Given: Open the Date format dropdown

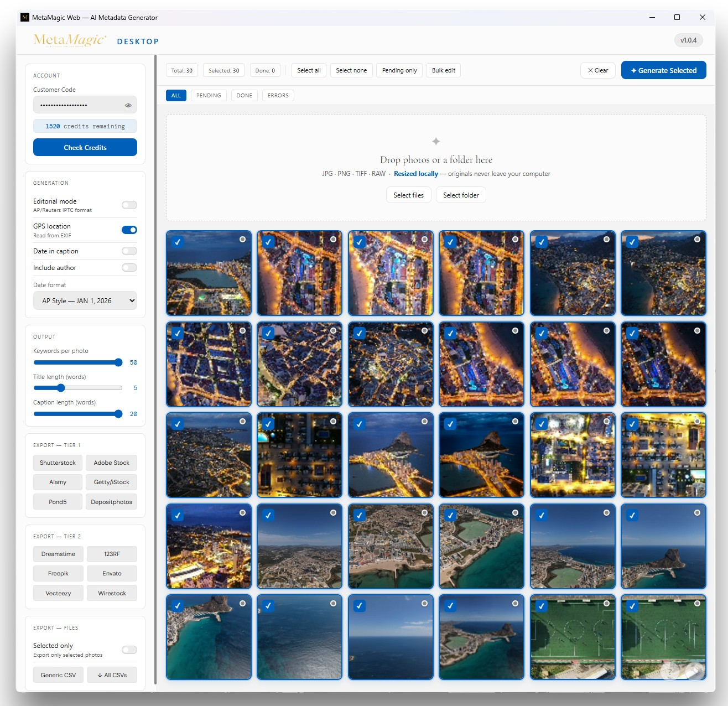Looking at the screenshot, I should pyautogui.click(x=85, y=301).
